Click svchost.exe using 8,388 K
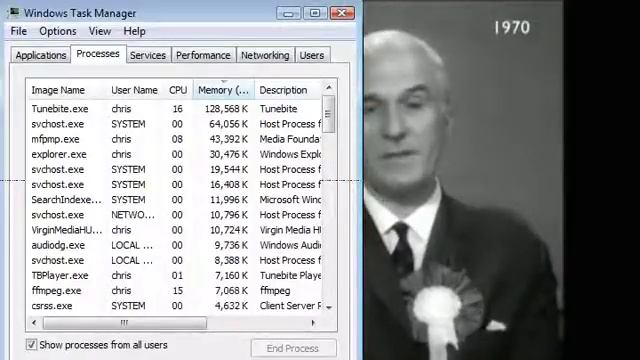640x360 pixels. [x=175, y=260]
